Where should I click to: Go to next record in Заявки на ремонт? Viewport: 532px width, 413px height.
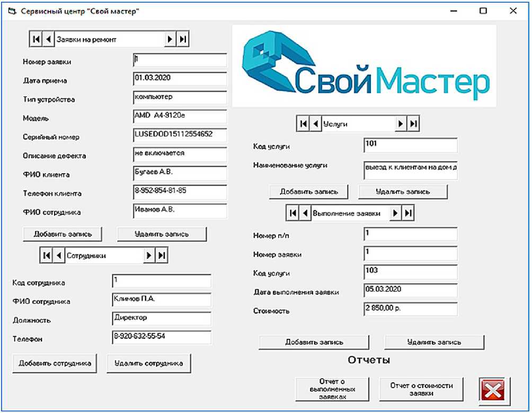[170, 39]
